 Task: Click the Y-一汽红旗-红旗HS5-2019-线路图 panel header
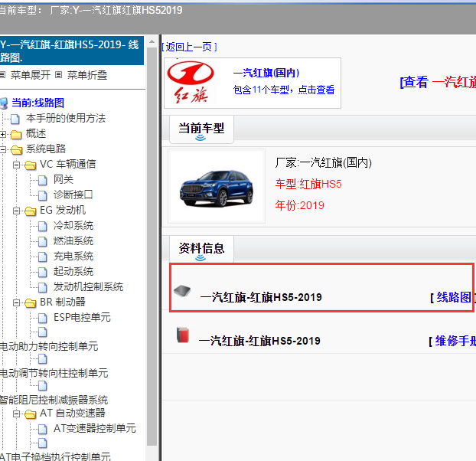point(71,51)
